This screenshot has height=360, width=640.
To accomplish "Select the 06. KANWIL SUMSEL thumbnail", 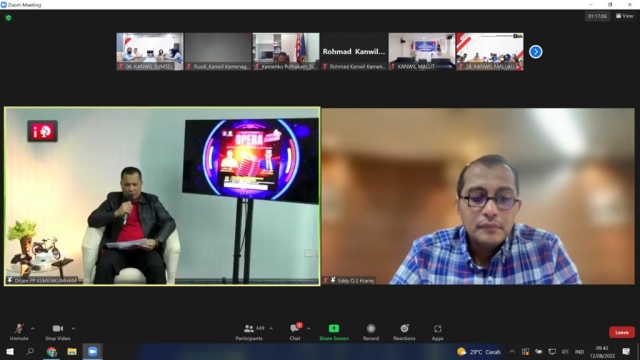I will tap(150, 51).
